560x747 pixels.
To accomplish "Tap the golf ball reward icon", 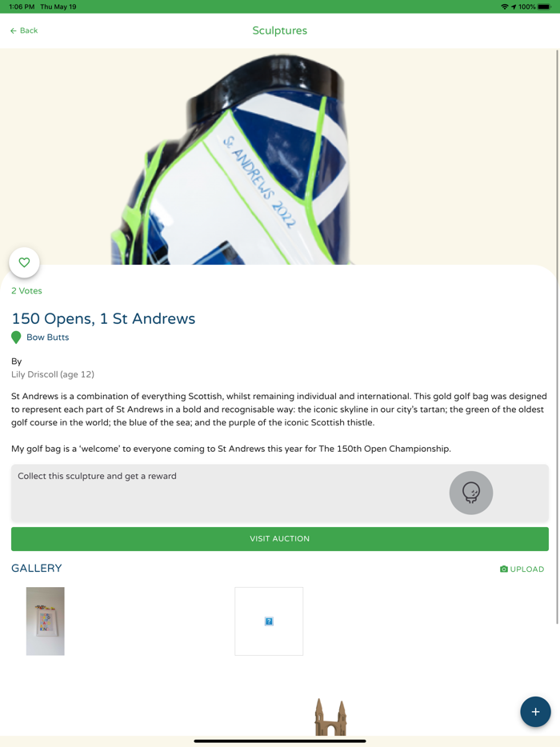I will [x=471, y=493].
